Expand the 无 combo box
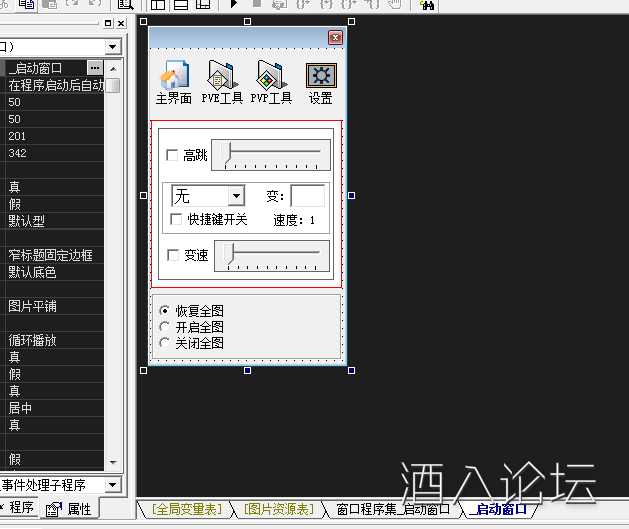629x529 pixels. point(236,196)
